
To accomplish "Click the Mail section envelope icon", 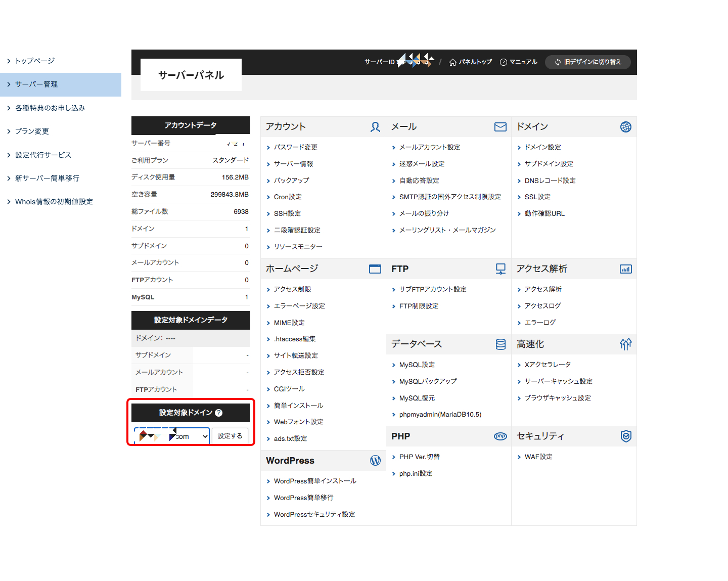I will 500,127.
